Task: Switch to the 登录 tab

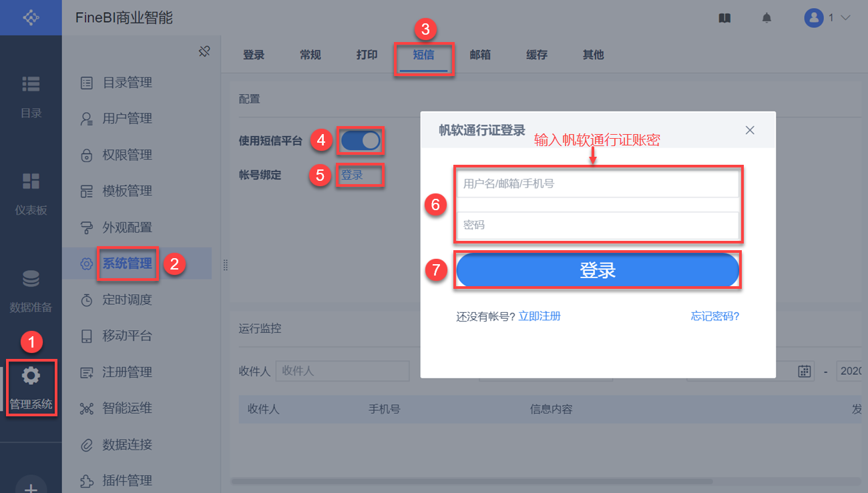Action: (254, 55)
